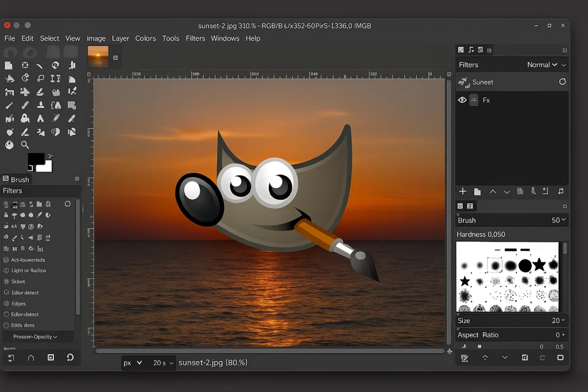Click the edit brush pencil icon bottom right
Screen dimensions: 588x392
(x=465, y=358)
